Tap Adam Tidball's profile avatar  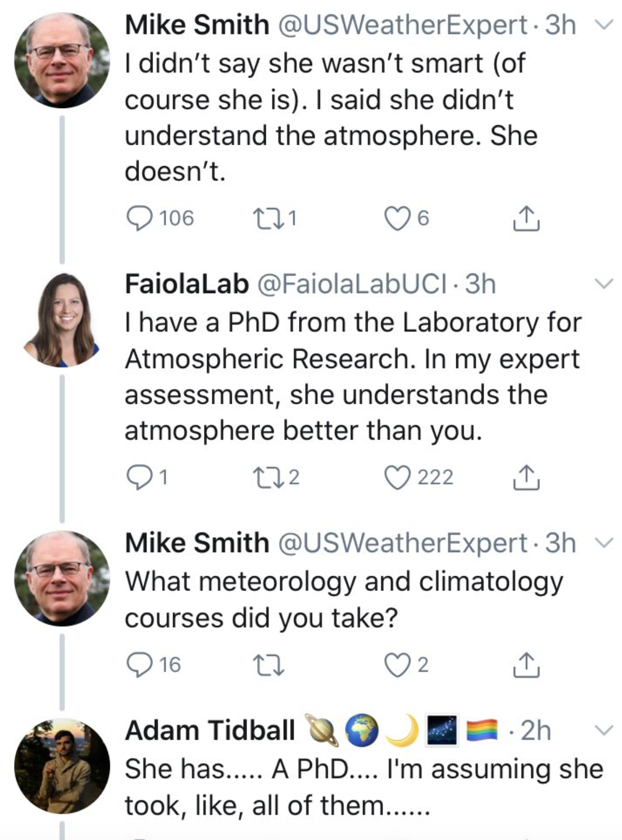point(62,766)
